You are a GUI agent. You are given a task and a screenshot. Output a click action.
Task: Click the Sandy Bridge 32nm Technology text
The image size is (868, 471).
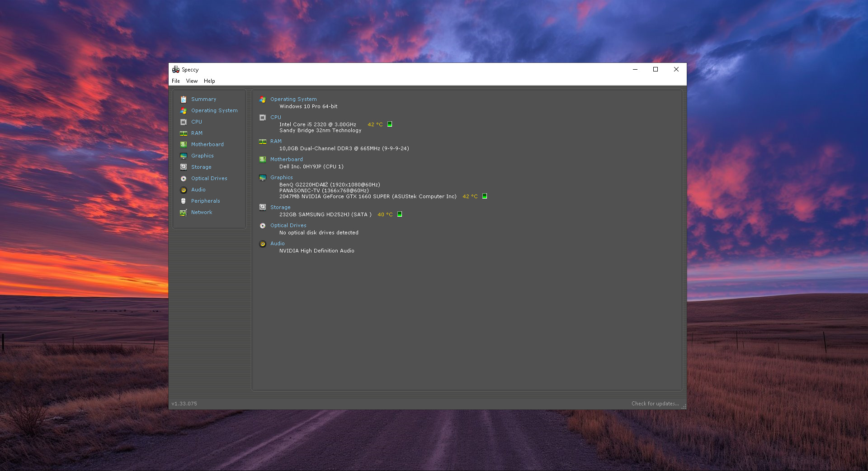coord(321,130)
